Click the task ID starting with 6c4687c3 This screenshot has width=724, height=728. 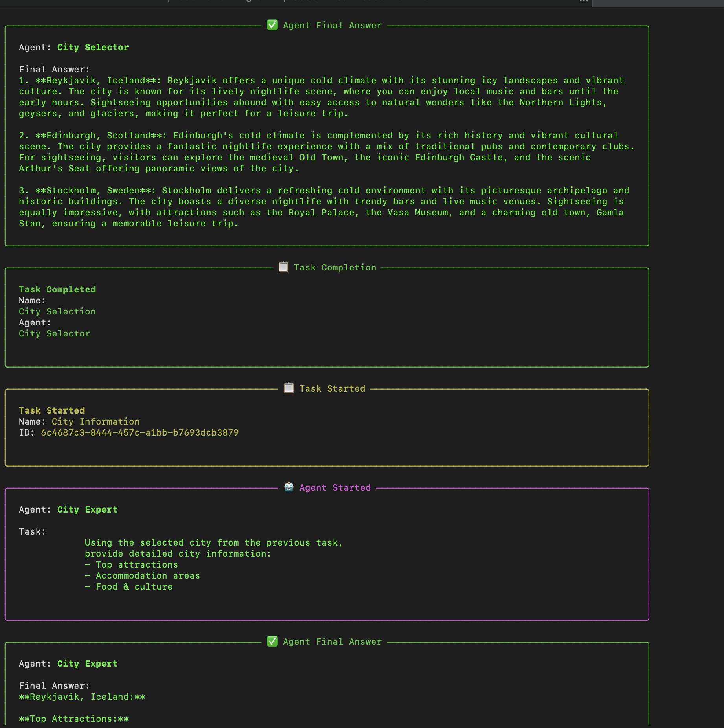[x=140, y=432]
